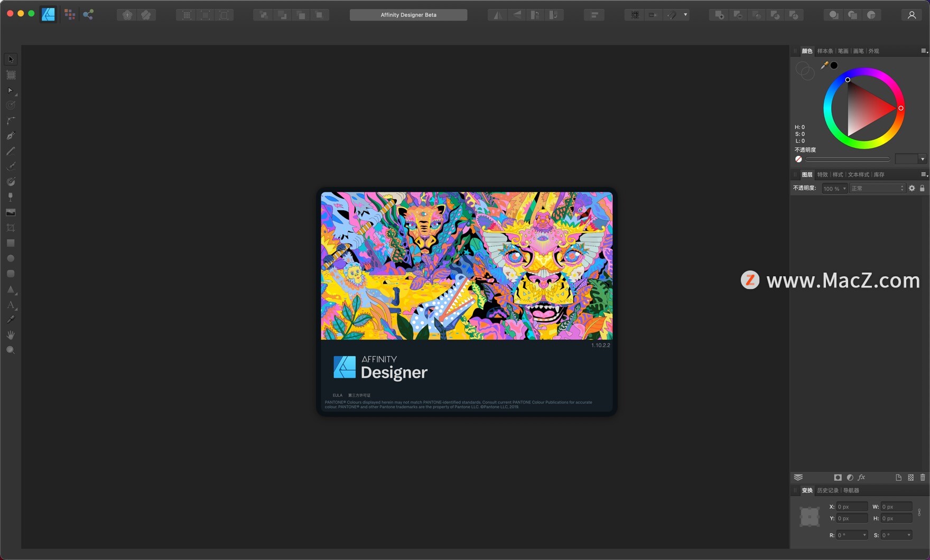Switch to Pixel persona
The width and height of the screenshot is (930, 560).
click(70, 15)
